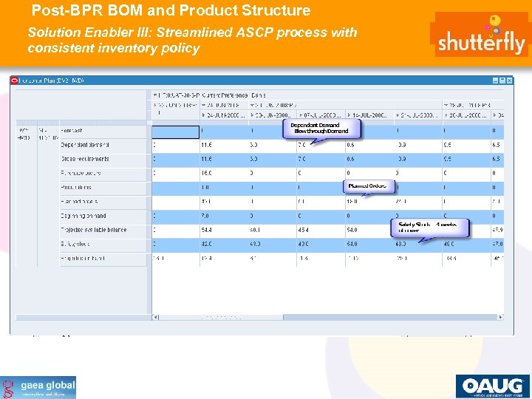Expand the 30-JUN day column header
Image resolution: width=532 pixels, height=399 pixels.
click(252, 115)
